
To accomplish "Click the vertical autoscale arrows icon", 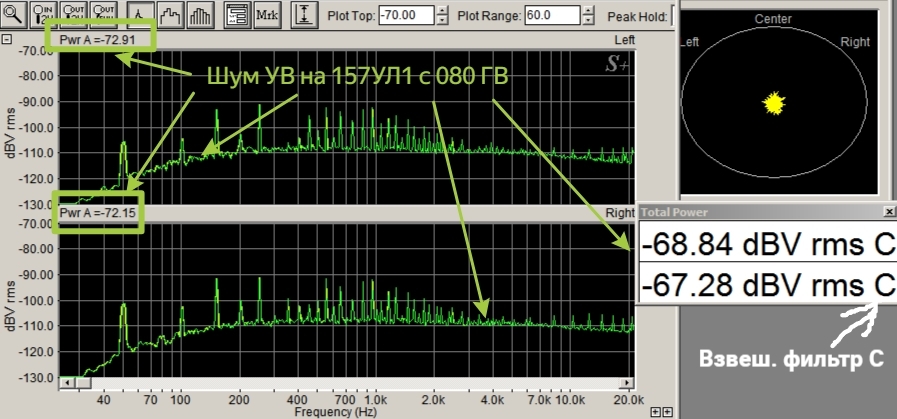I will (304, 15).
